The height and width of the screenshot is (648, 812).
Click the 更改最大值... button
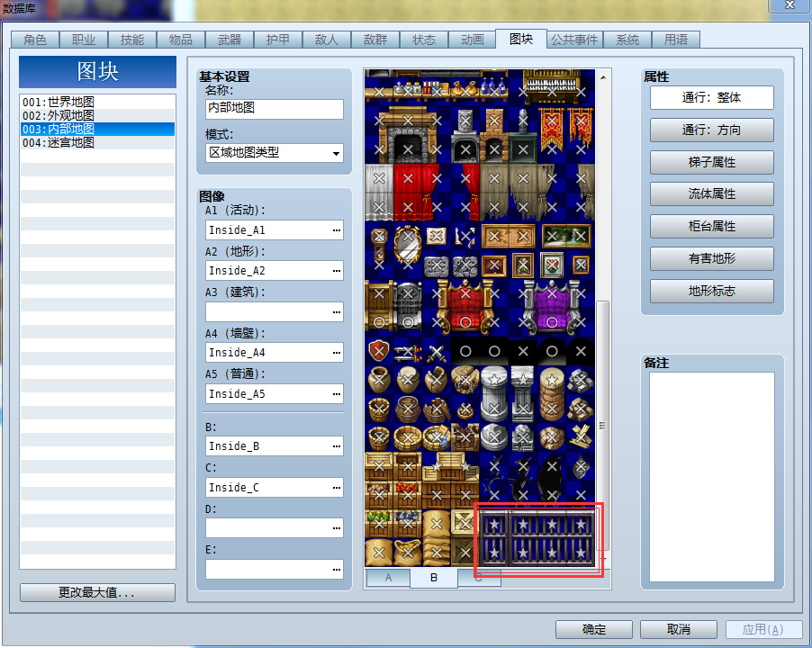(97, 592)
